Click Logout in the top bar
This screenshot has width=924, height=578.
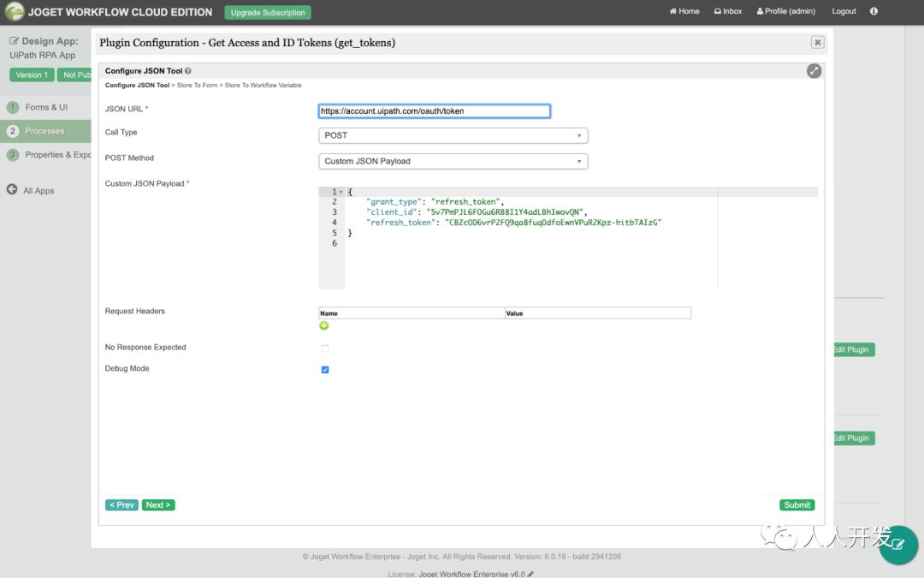844,11
